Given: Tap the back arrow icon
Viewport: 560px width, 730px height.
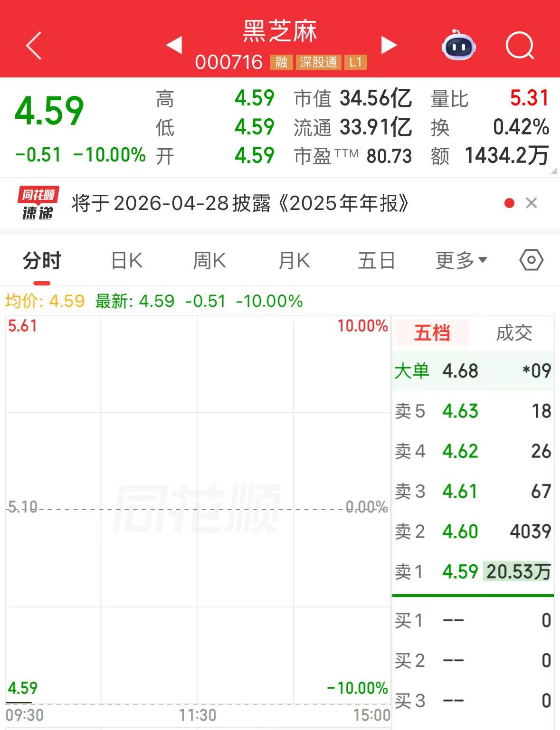Looking at the screenshot, I should pos(34,46).
